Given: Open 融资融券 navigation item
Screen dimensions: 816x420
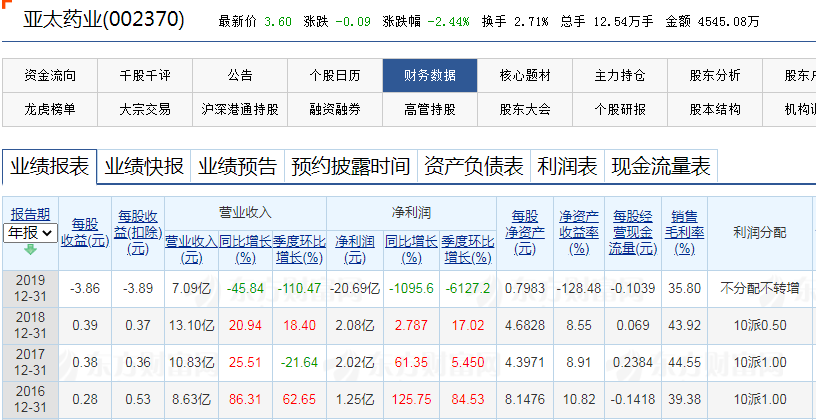Looking at the screenshot, I should [335, 109].
